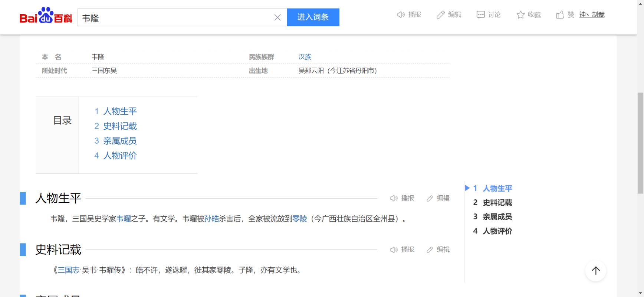Select 亲属成员 in the side navigation
The width and height of the screenshot is (644, 297).
497,217
